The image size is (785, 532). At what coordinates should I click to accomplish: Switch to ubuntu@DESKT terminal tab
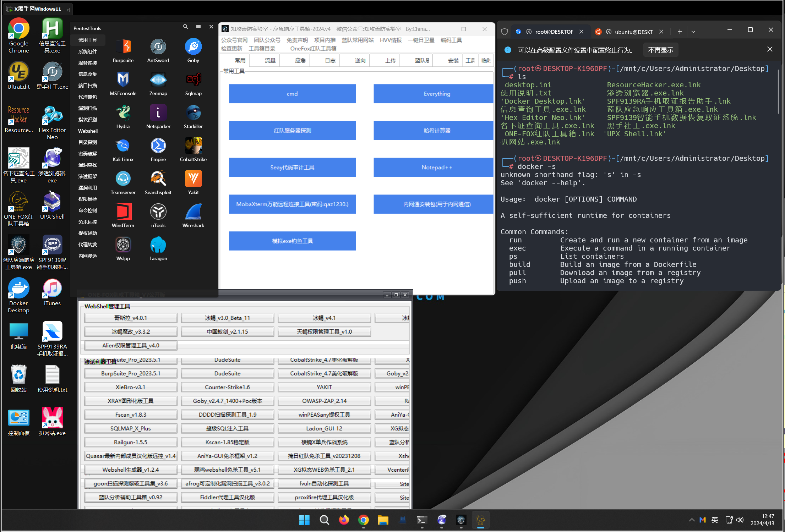(629, 32)
